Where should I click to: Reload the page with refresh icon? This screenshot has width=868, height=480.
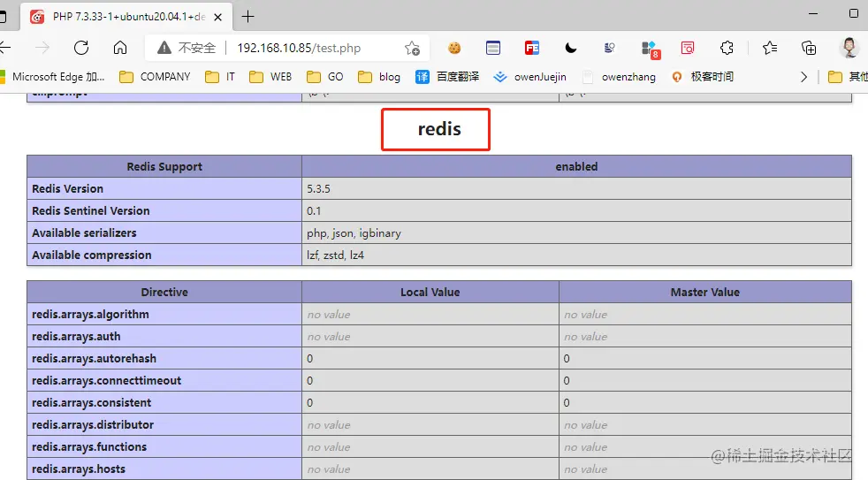[x=81, y=48]
